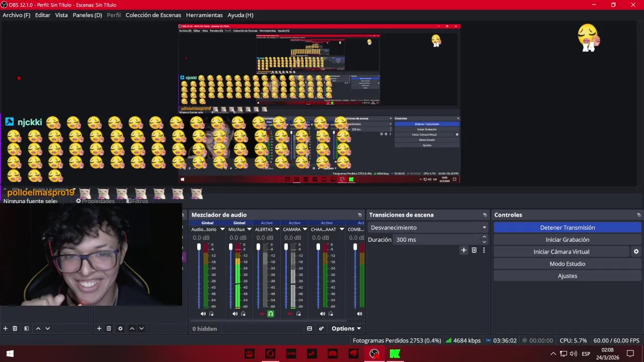Open scene filters icon in scenes toolbar
The image size is (644, 362).
26,328
